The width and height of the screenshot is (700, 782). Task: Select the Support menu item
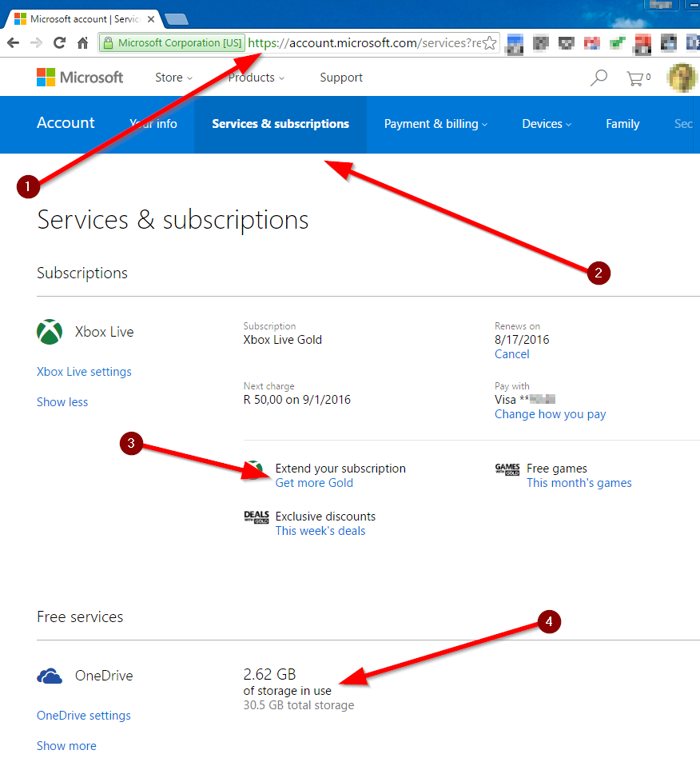[341, 77]
